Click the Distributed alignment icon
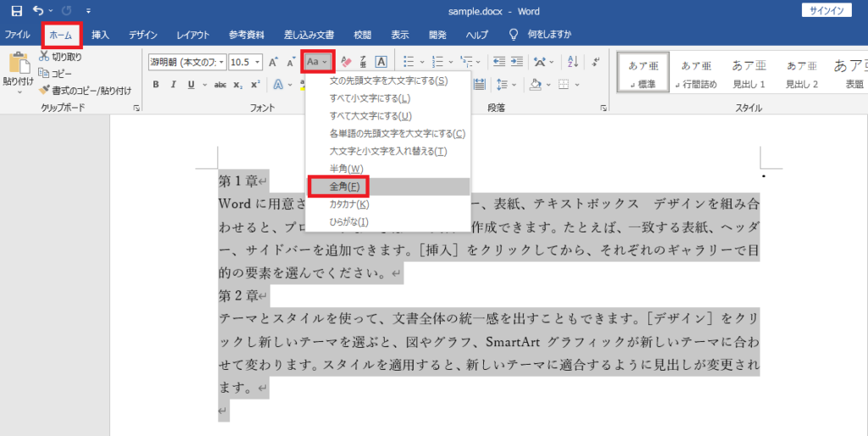 pyautogui.click(x=480, y=85)
